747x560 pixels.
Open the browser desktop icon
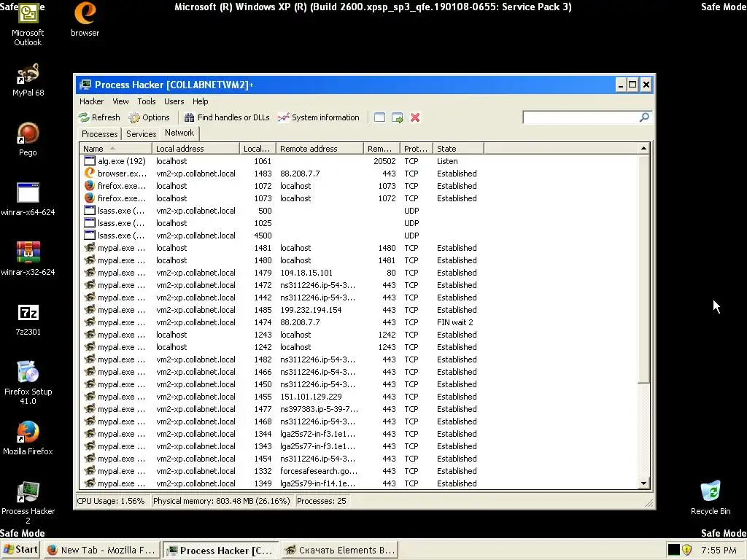tap(85, 20)
